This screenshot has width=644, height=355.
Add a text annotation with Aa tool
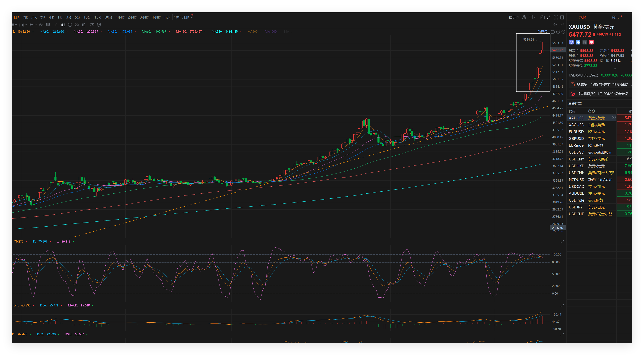41,25
